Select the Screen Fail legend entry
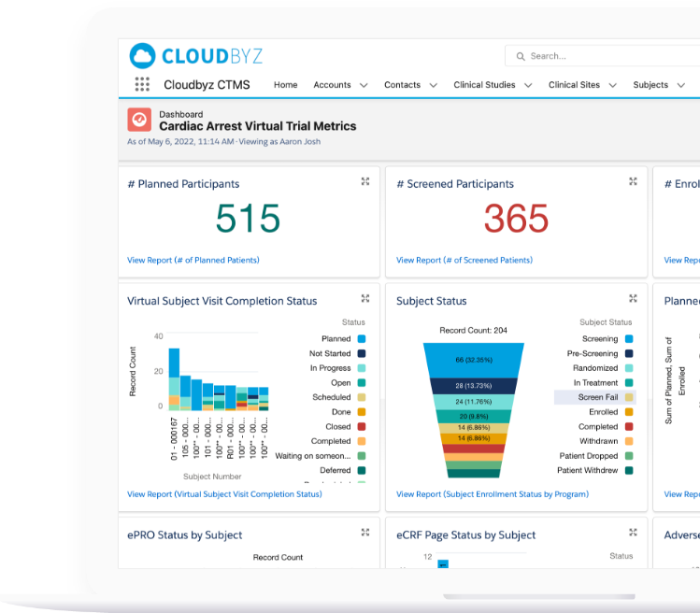Viewport: 700px width, 613px height. click(597, 397)
